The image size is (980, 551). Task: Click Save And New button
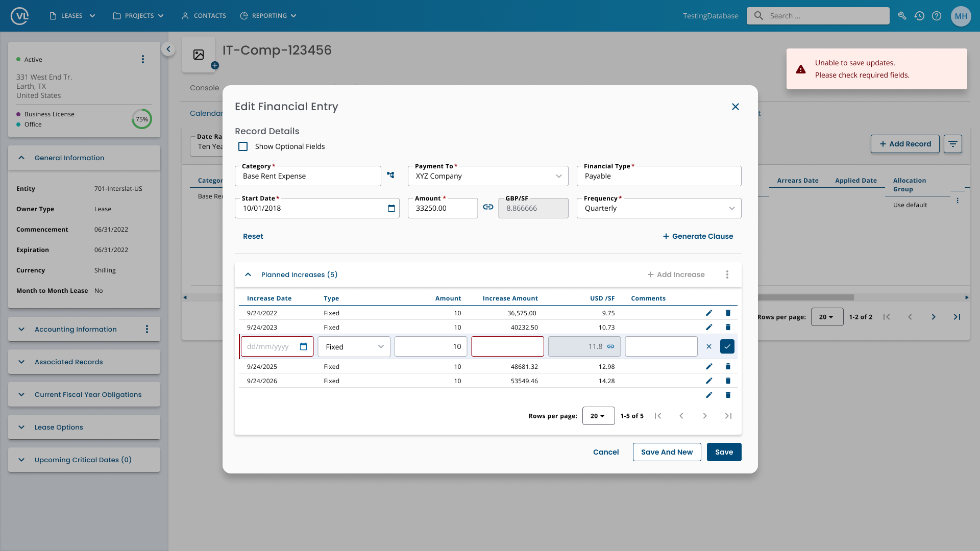pyautogui.click(x=667, y=452)
